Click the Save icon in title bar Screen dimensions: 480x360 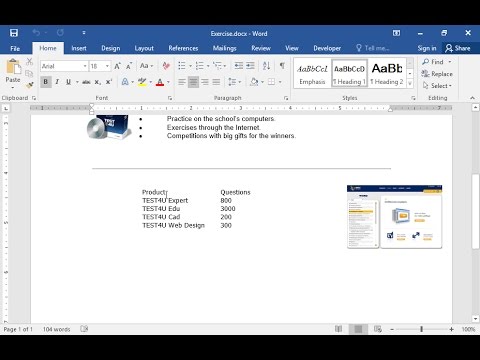(14, 33)
